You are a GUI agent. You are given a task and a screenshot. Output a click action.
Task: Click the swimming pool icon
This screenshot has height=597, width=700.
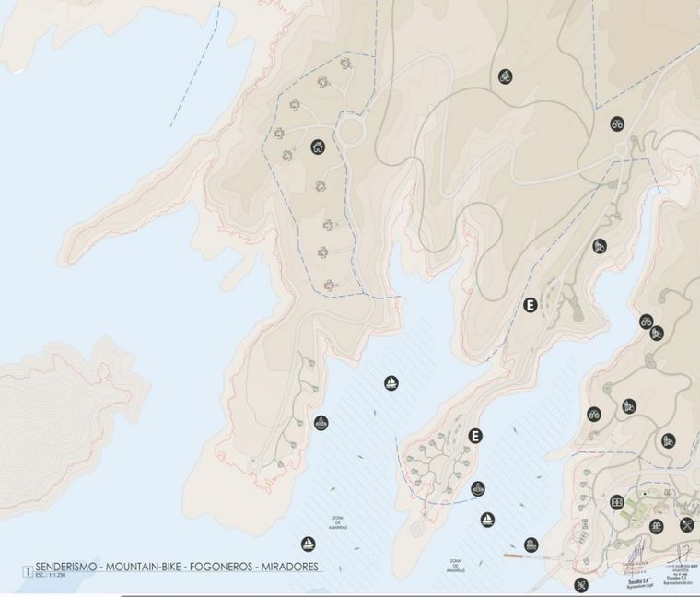click(657, 526)
